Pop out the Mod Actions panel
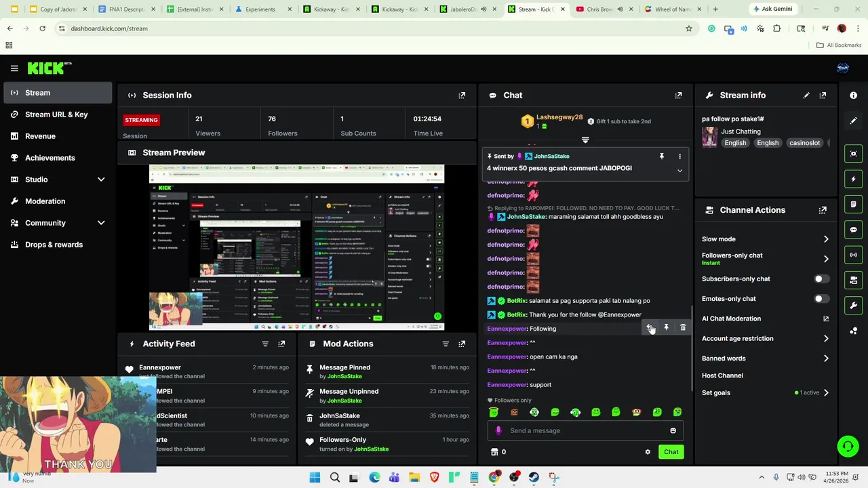Image resolution: width=868 pixels, height=488 pixels. tap(462, 344)
